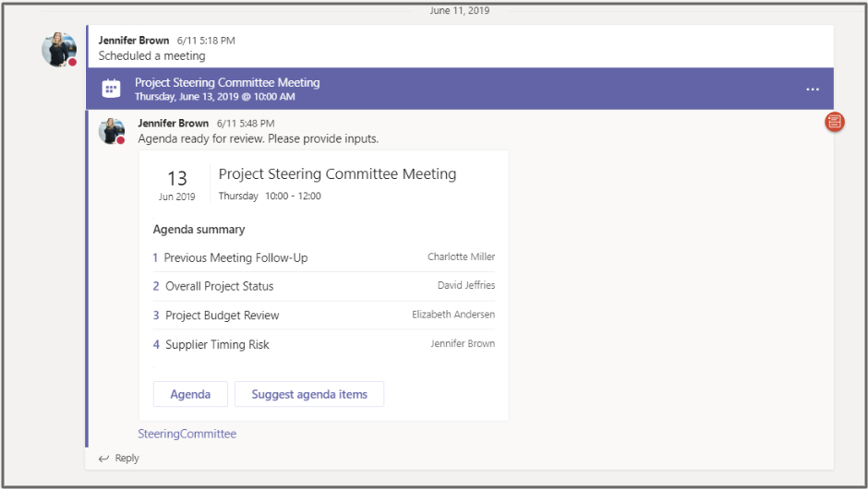
Task: Open the meeting title in the purple banner
Action: [227, 82]
